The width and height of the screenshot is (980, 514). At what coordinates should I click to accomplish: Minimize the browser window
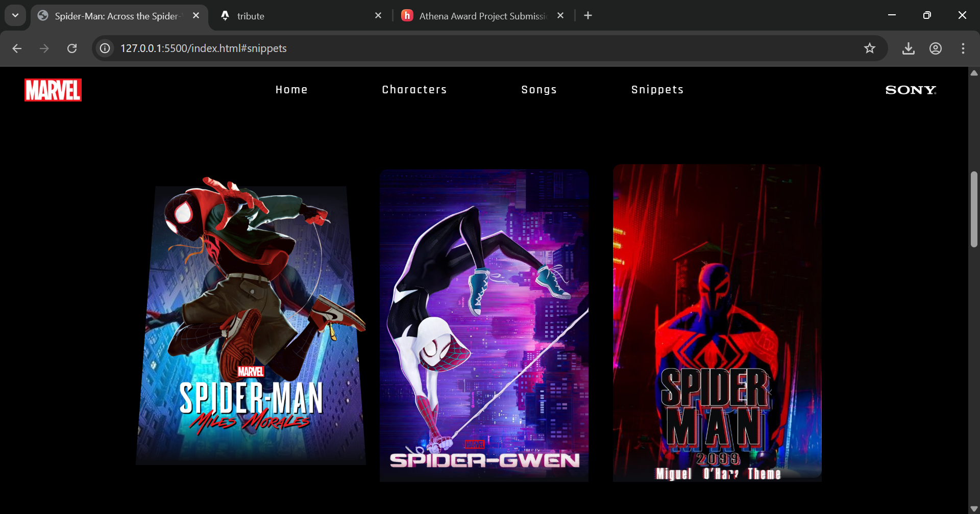coord(892,15)
